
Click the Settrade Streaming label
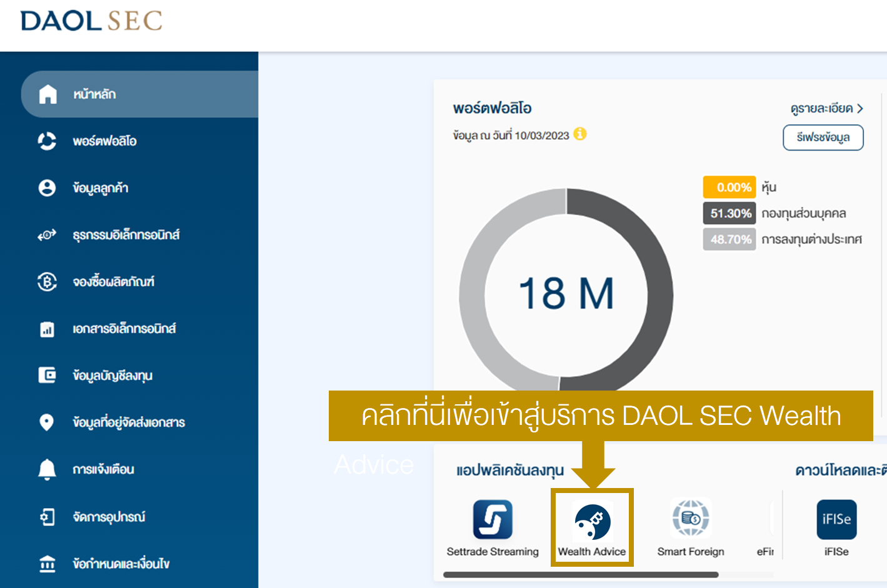pos(493,552)
